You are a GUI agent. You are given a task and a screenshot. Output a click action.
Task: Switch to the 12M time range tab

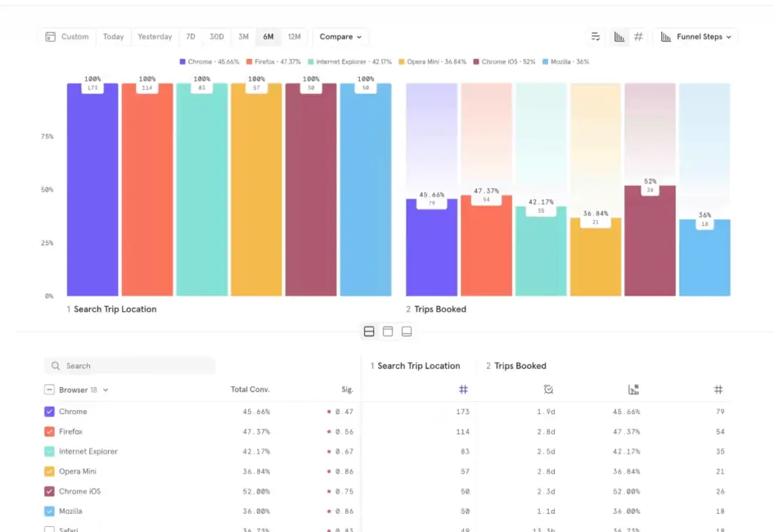click(x=295, y=36)
